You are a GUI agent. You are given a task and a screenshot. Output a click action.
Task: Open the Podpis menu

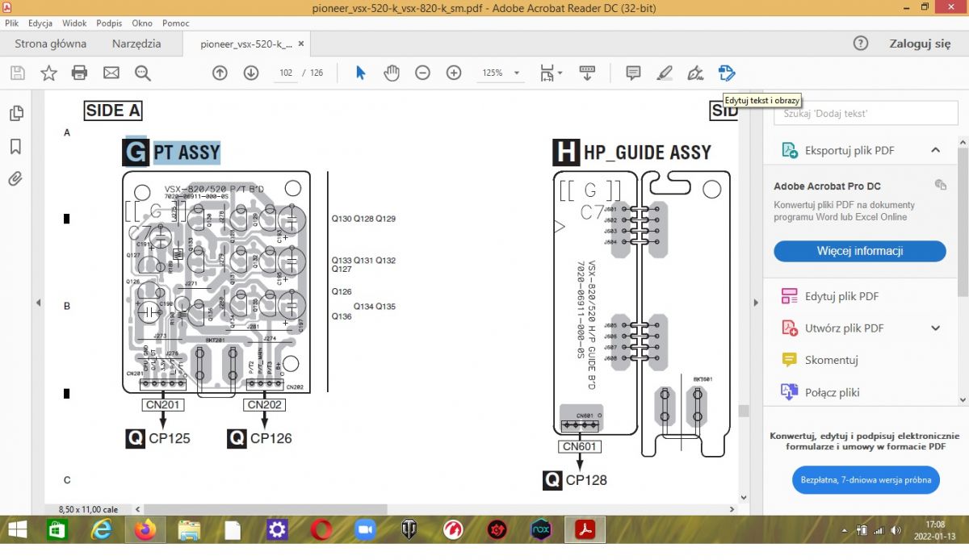pos(109,23)
